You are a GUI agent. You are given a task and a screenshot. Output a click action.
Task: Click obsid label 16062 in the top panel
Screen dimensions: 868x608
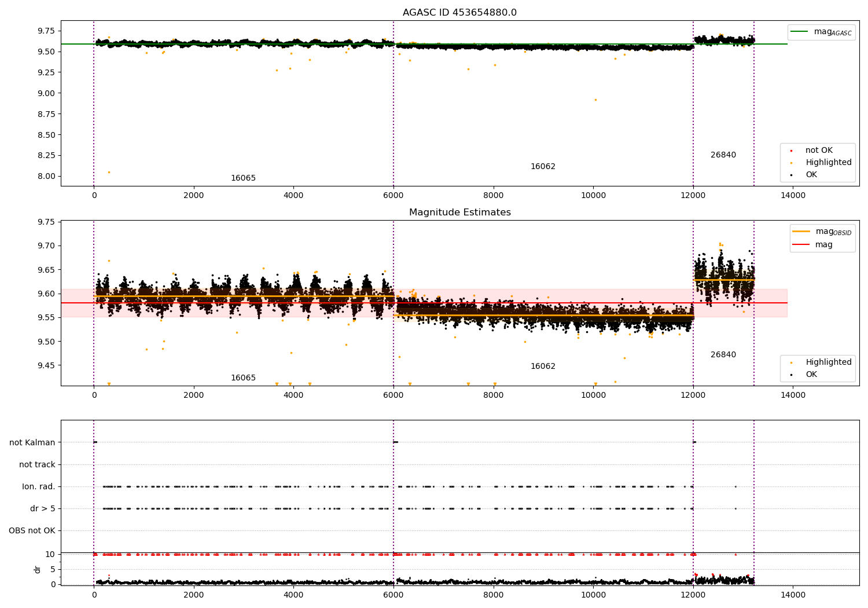tap(543, 166)
